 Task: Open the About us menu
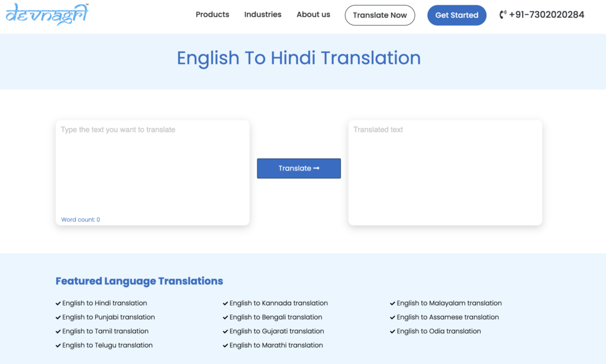click(313, 15)
